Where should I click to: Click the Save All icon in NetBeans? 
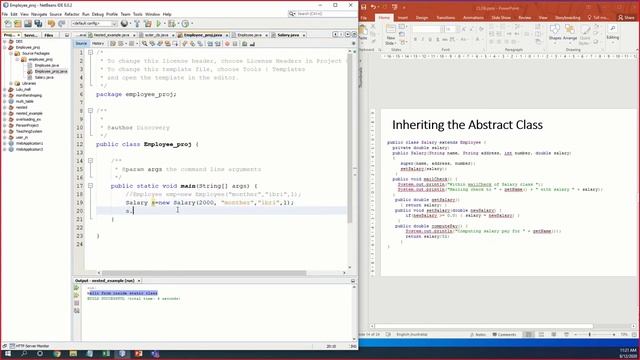pos(38,24)
